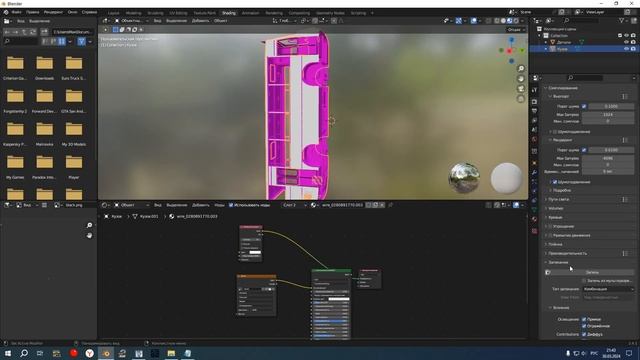This screenshot has height=360, width=640.
Task: Click the viewport pan hand gizmo
Action: tap(521, 79)
